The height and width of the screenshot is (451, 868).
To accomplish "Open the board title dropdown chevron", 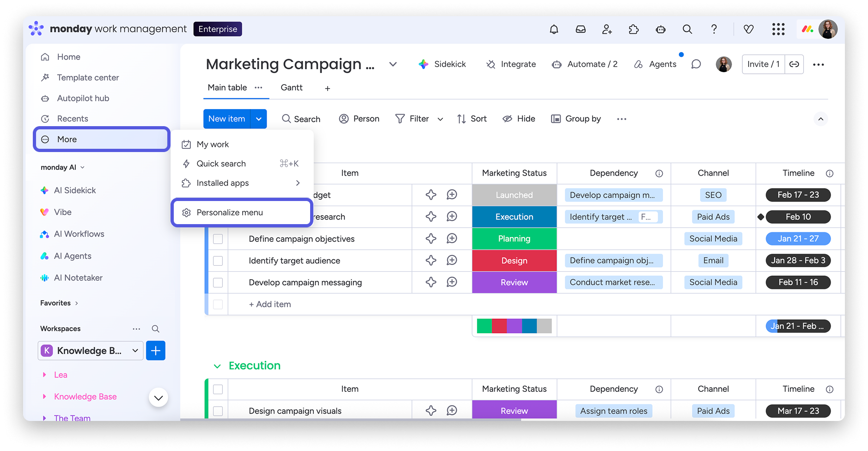I will pyautogui.click(x=393, y=64).
